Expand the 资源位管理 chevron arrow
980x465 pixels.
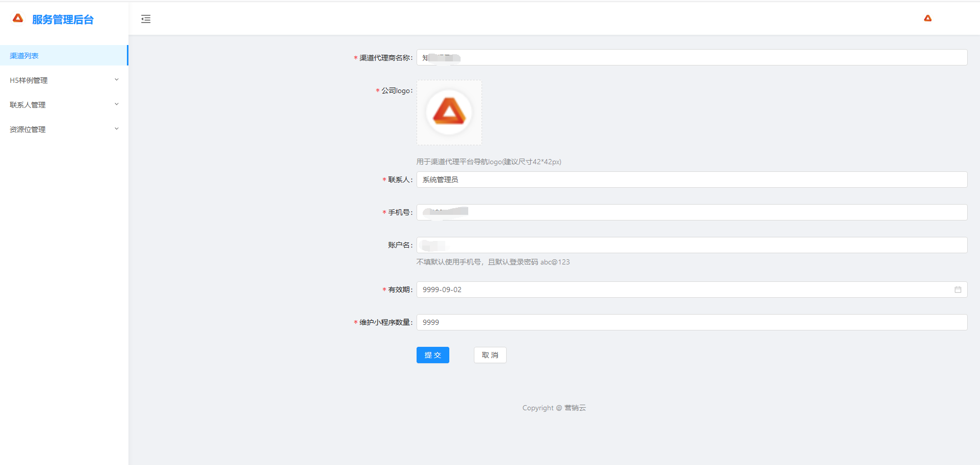click(117, 129)
